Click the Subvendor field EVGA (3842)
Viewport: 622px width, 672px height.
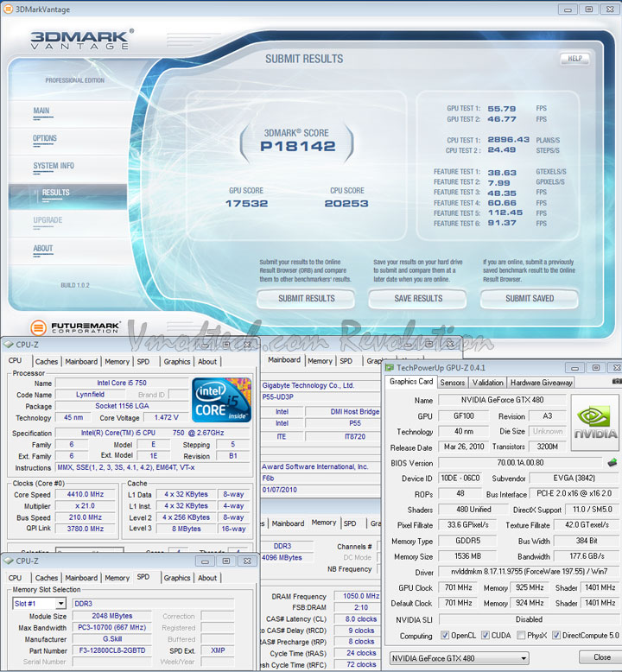(574, 478)
